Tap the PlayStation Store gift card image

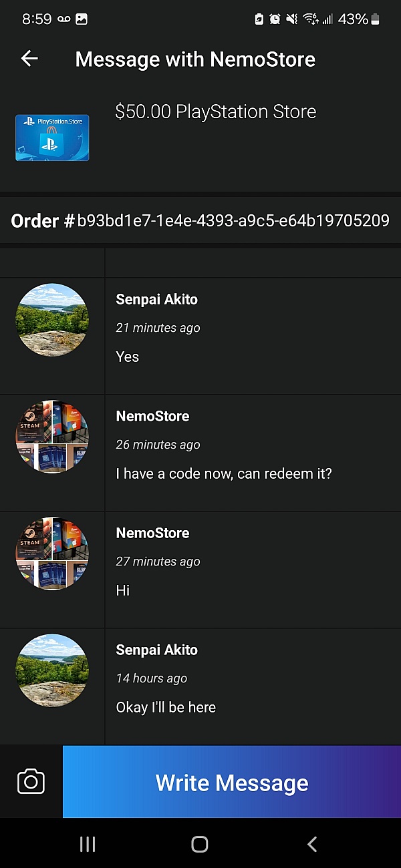pyautogui.click(x=52, y=138)
